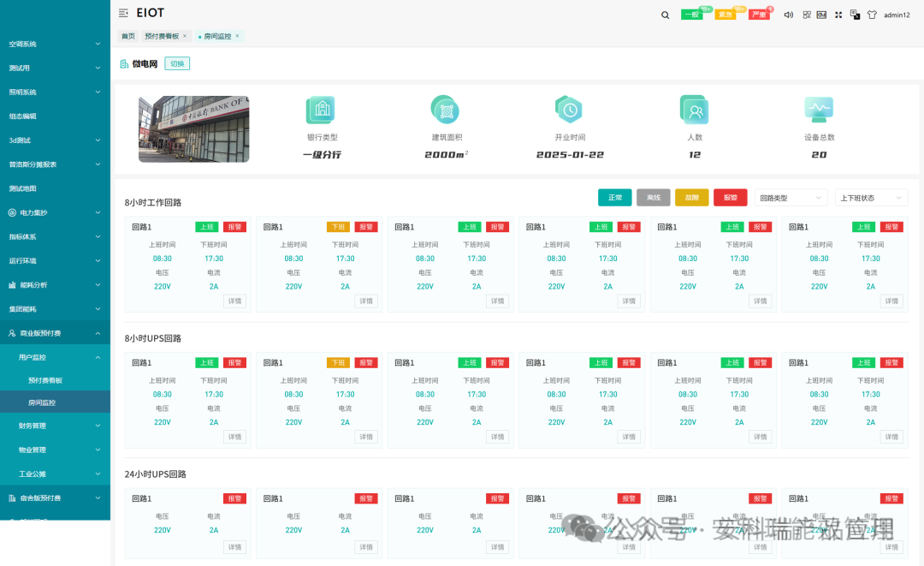Open the admin12 user menu

pyautogui.click(x=897, y=15)
